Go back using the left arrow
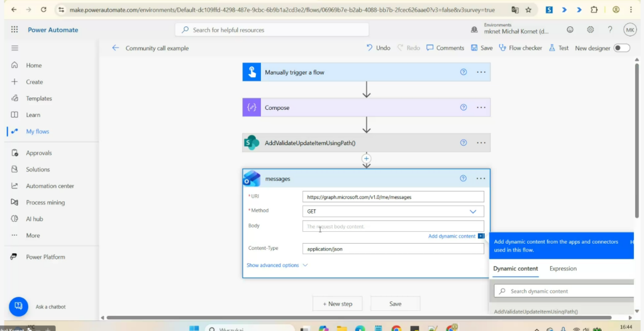The image size is (644, 331). 115,48
